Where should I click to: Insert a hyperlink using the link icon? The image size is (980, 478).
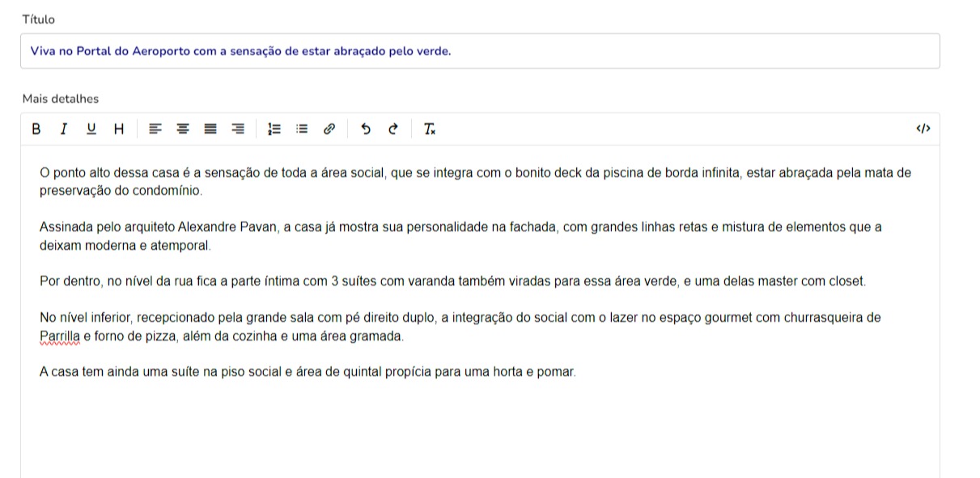click(329, 129)
